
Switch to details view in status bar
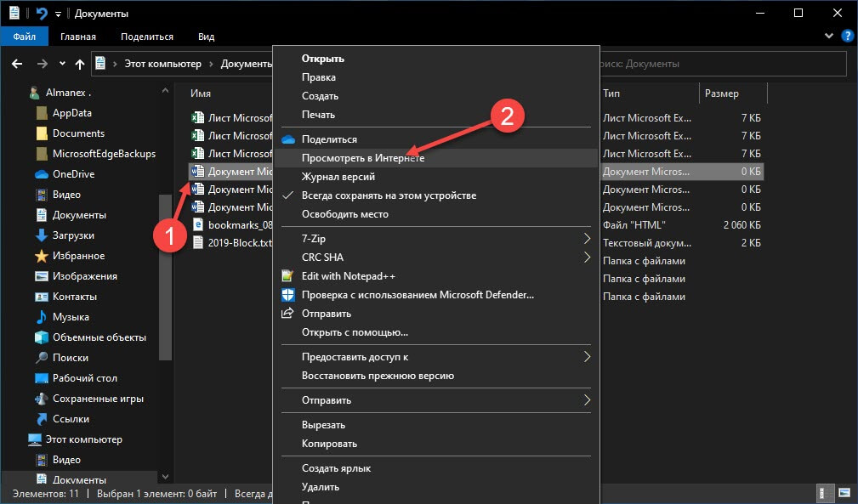pyautogui.click(x=825, y=493)
